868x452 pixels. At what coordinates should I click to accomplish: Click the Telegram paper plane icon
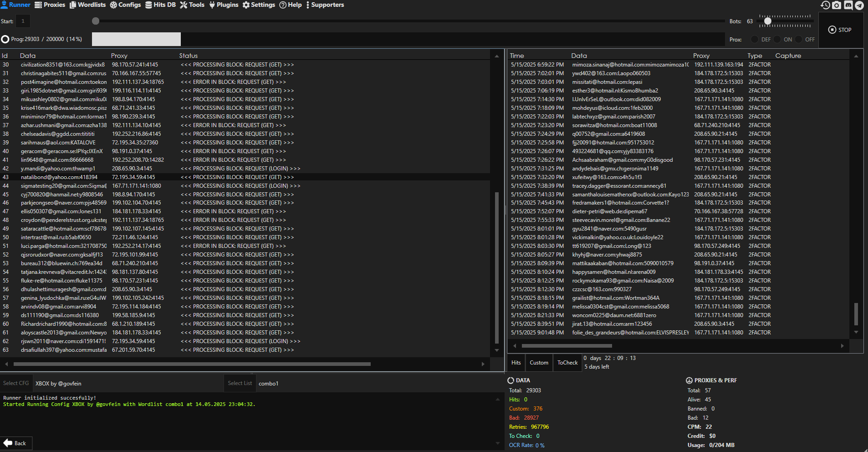(x=859, y=5)
